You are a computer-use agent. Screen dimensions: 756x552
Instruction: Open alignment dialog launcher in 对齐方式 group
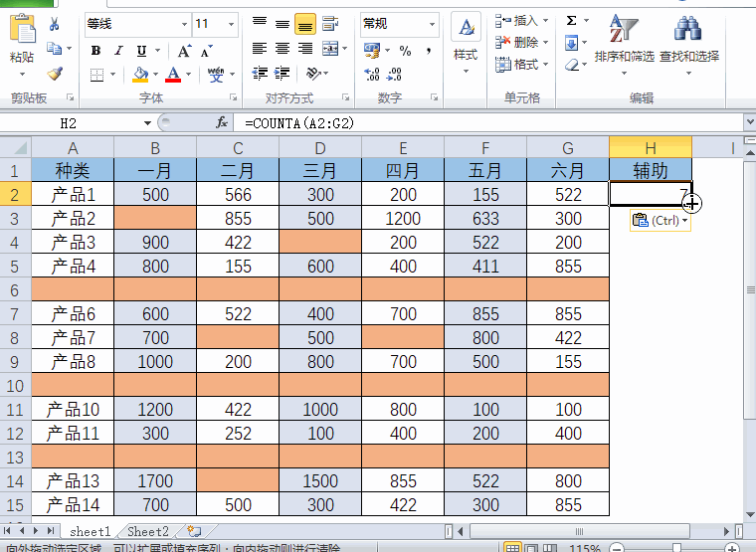click(x=346, y=97)
